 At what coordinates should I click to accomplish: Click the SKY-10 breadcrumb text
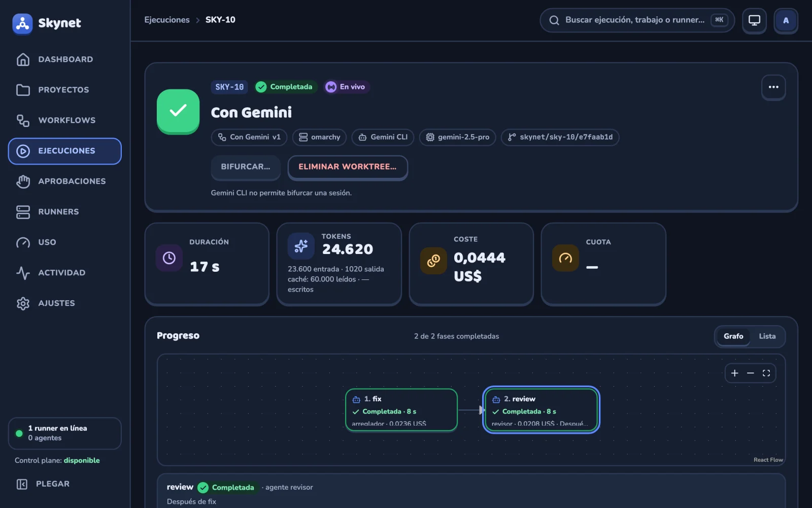[x=220, y=20]
